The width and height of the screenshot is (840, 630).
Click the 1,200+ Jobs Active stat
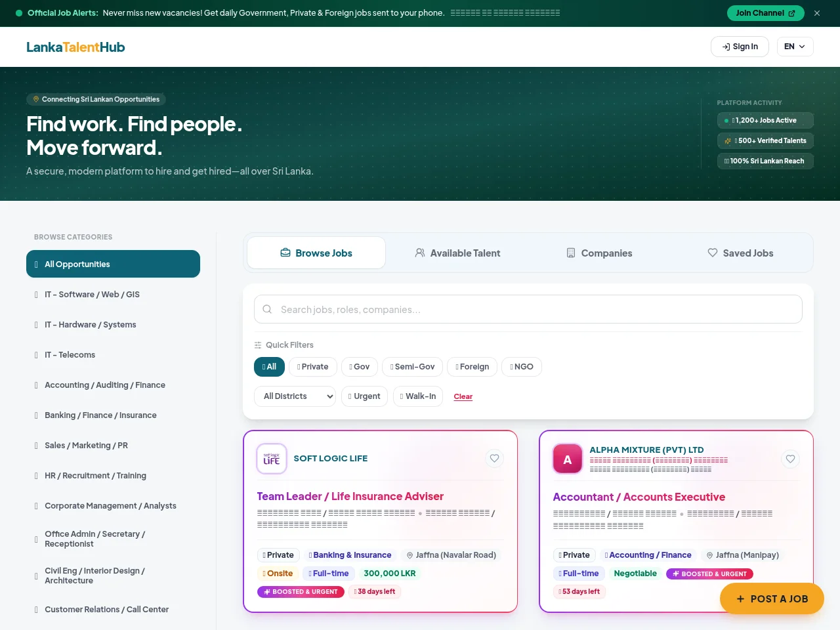(x=765, y=121)
